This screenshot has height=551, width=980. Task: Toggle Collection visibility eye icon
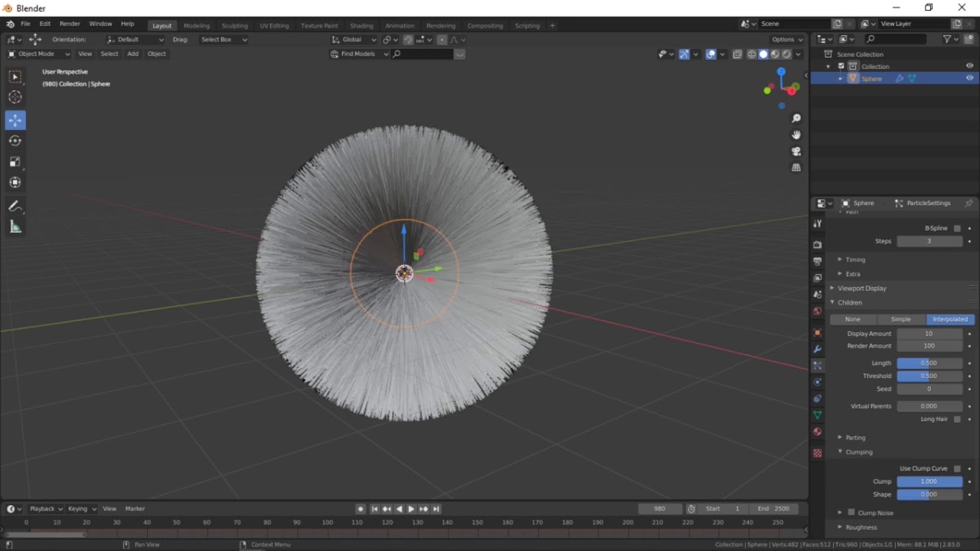(969, 67)
